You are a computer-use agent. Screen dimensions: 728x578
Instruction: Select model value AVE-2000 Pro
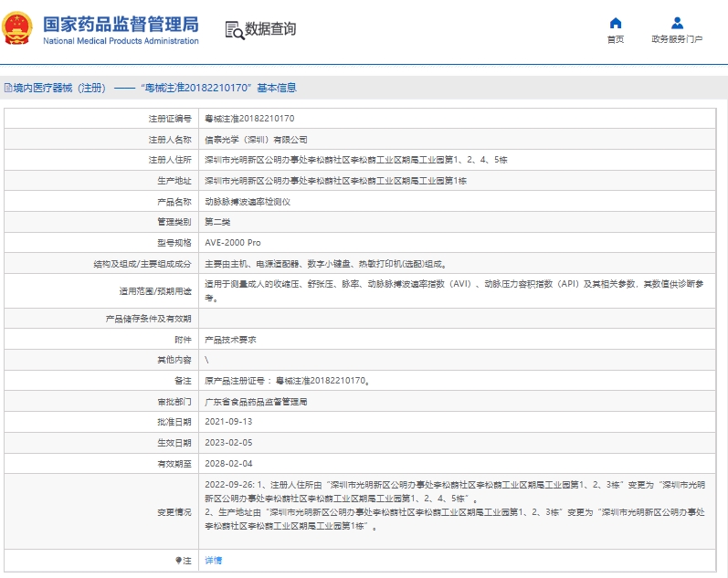click(x=233, y=243)
